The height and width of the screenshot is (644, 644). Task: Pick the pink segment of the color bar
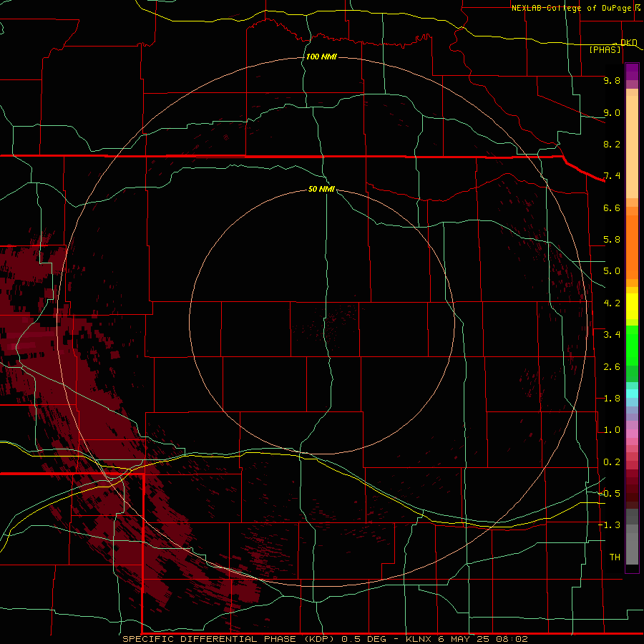point(632,434)
